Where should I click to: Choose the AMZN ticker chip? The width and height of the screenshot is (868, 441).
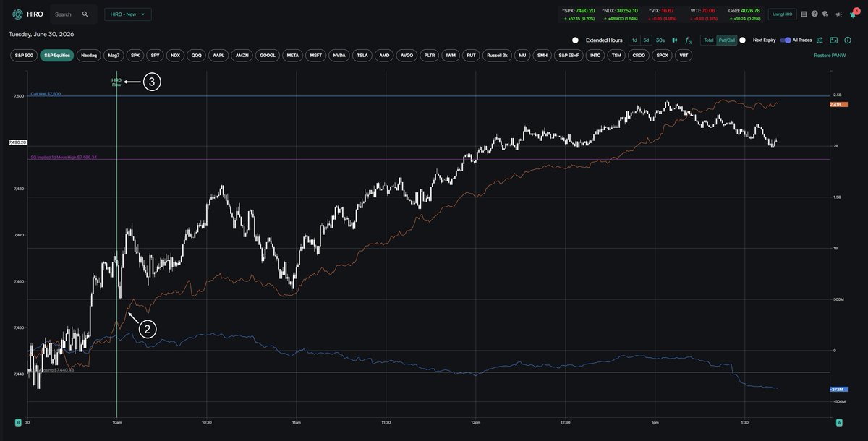tap(242, 55)
